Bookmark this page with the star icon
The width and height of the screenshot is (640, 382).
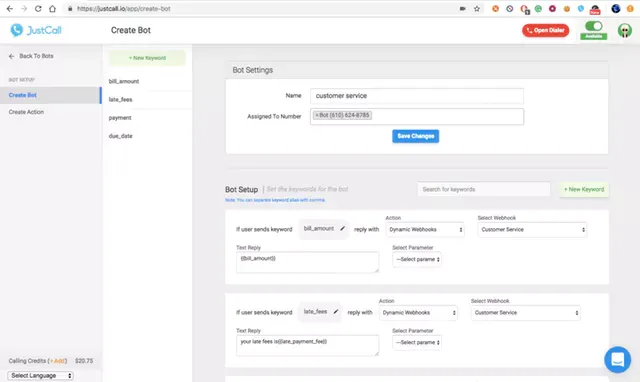click(x=477, y=9)
